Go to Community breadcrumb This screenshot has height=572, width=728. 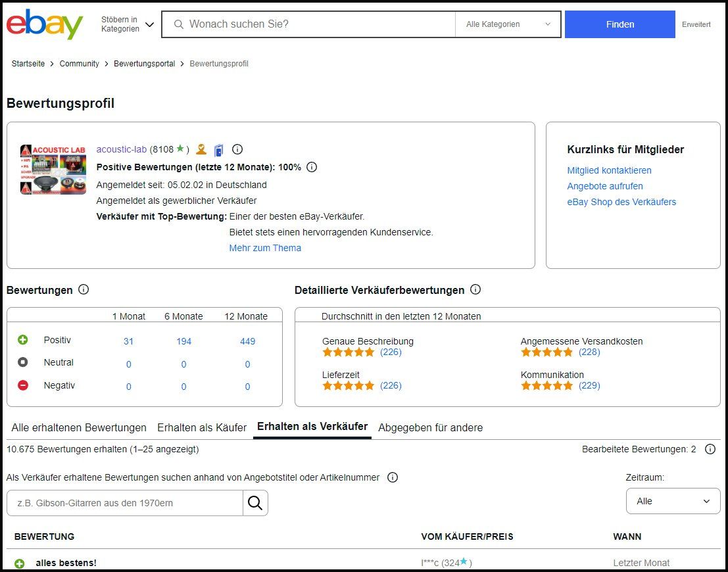(x=80, y=64)
